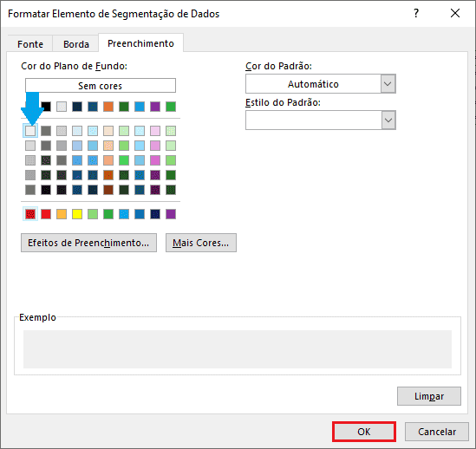This screenshot has width=476, height=449.
Task: Expand the Estilo do Padrão dropdown
Action: point(388,120)
